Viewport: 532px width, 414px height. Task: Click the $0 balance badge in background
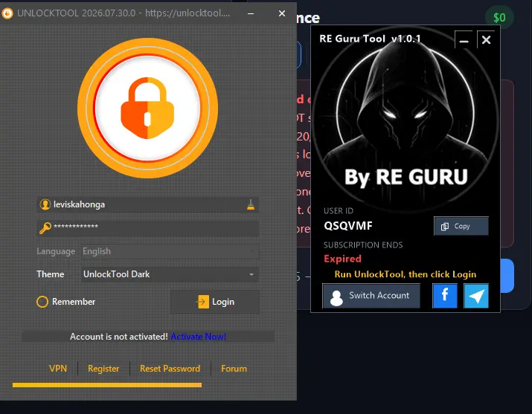(499, 17)
